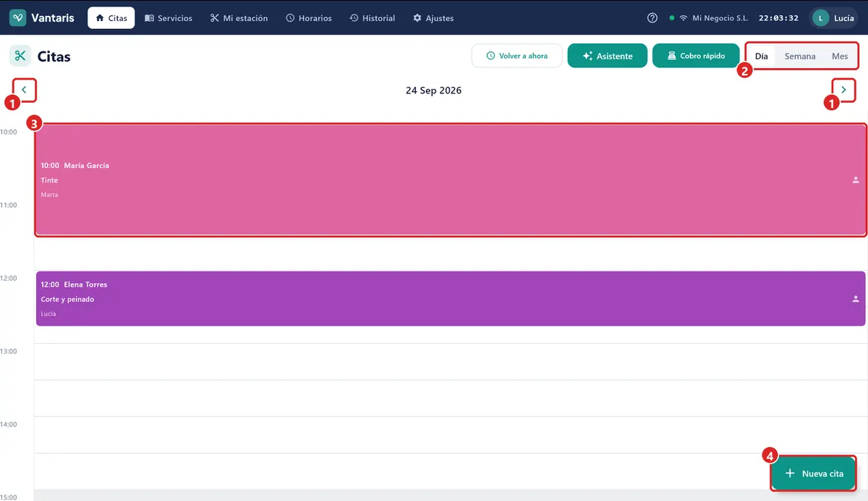
Task: Click Mi Negocio S.L. business name
Action: [x=720, y=18]
